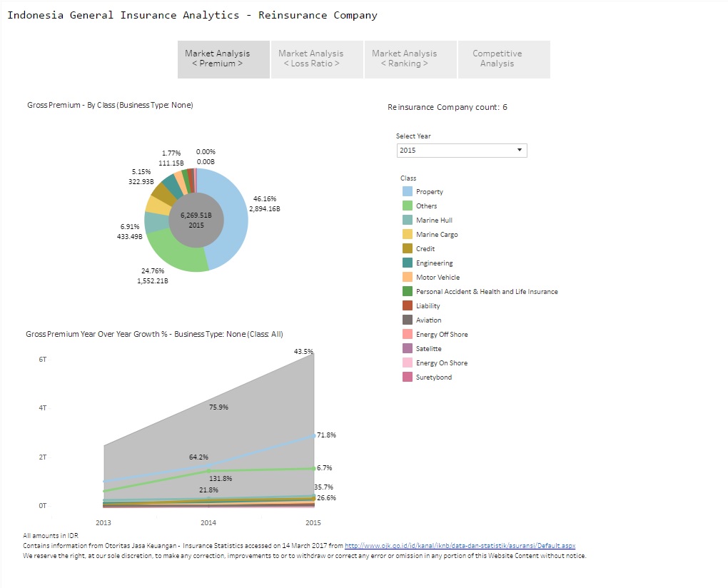Click the blue Property donut segment
Viewport: 728px width, 588px height.
tap(235, 214)
